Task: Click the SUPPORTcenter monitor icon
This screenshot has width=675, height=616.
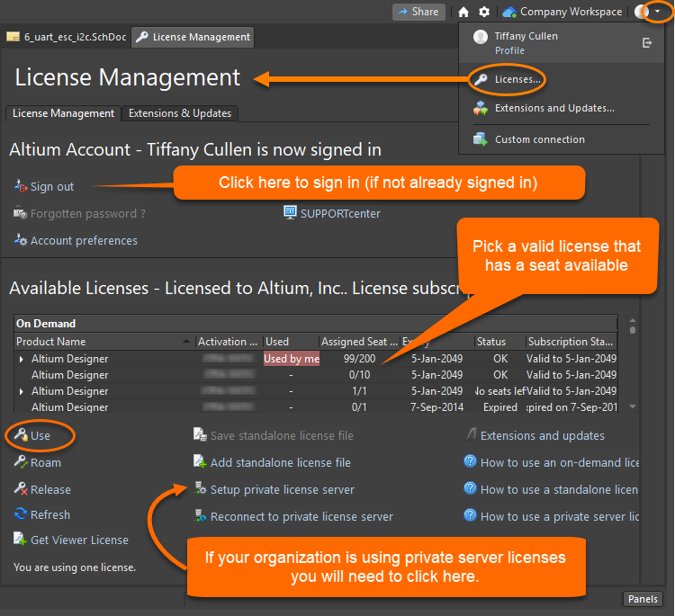Action: tap(290, 212)
